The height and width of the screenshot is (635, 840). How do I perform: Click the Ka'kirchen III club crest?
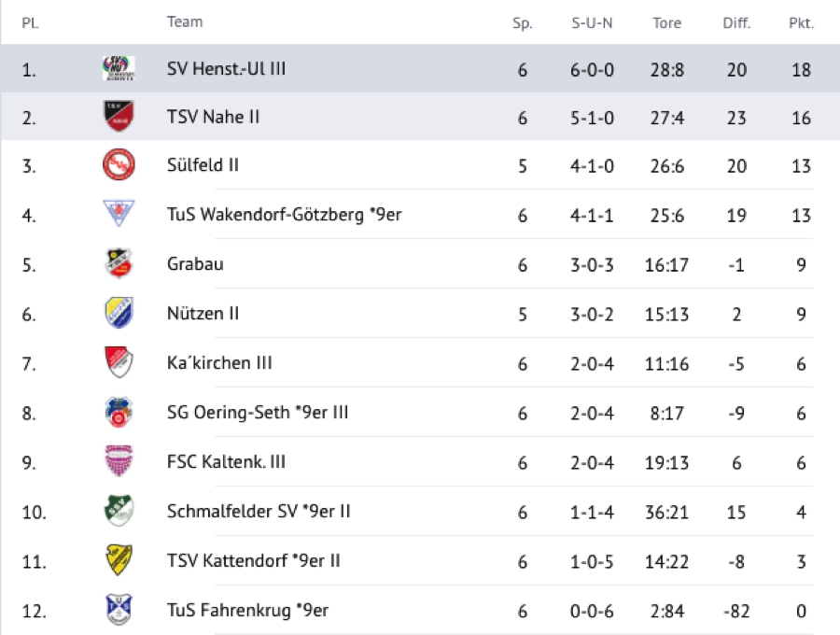click(x=119, y=362)
